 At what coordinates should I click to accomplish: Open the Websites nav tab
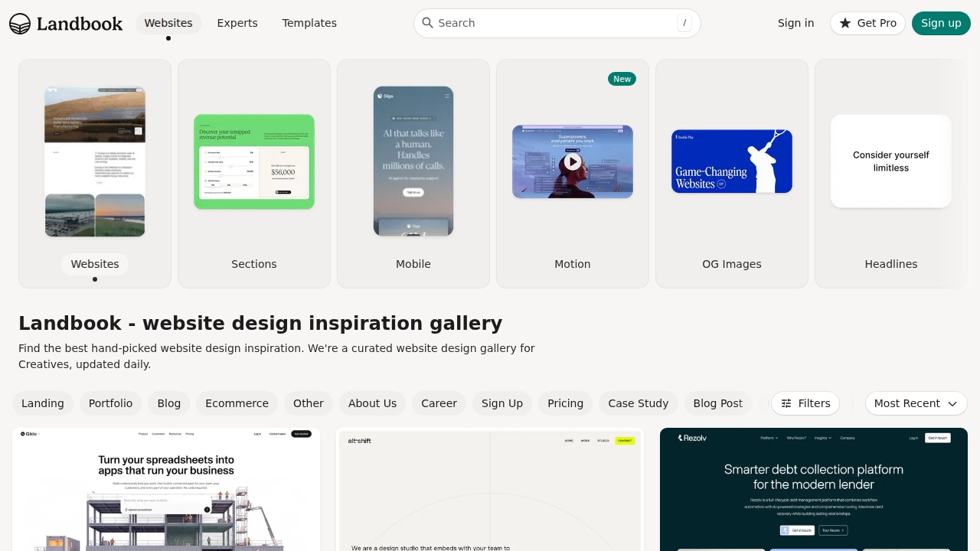tap(168, 23)
